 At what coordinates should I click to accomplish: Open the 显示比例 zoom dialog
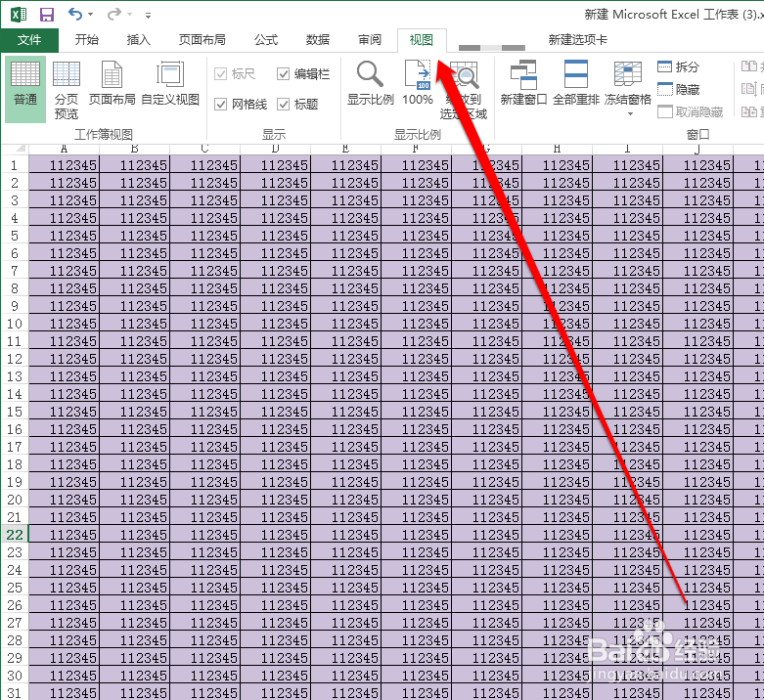pos(371,84)
